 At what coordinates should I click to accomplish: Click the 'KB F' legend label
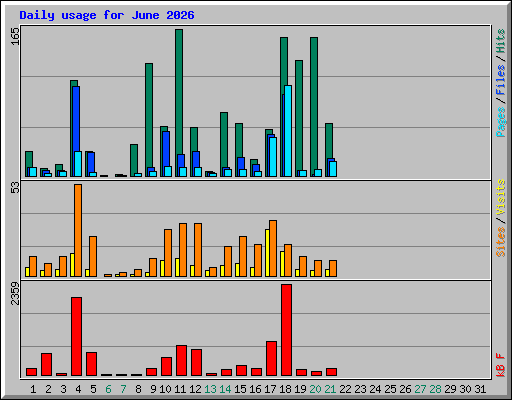[x=501, y=365]
